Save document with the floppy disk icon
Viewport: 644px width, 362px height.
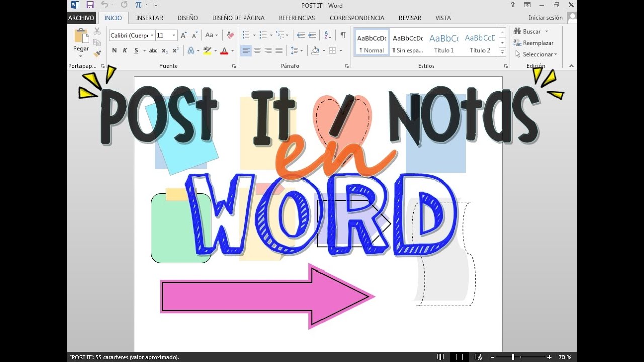coord(90,5)
